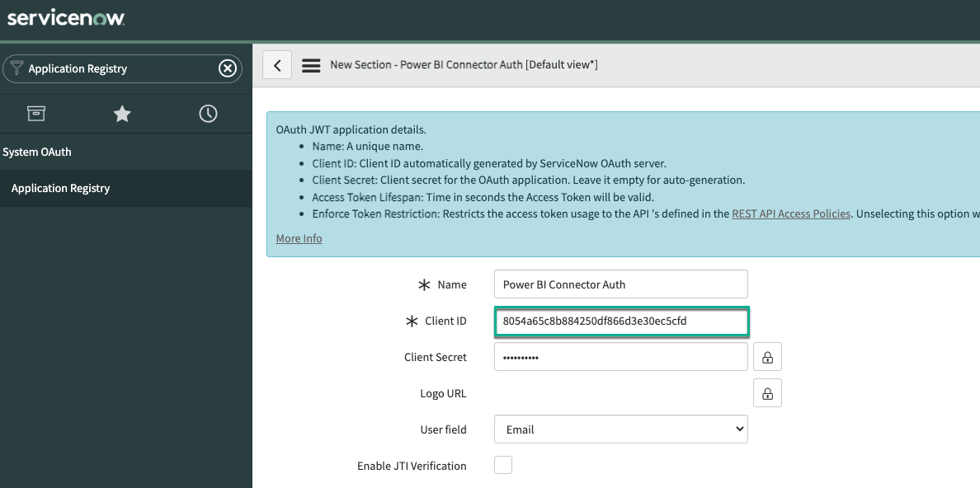Clear the navigator filter with the X icon
This screenshot has width=980, height=488.
click(227, 68)
